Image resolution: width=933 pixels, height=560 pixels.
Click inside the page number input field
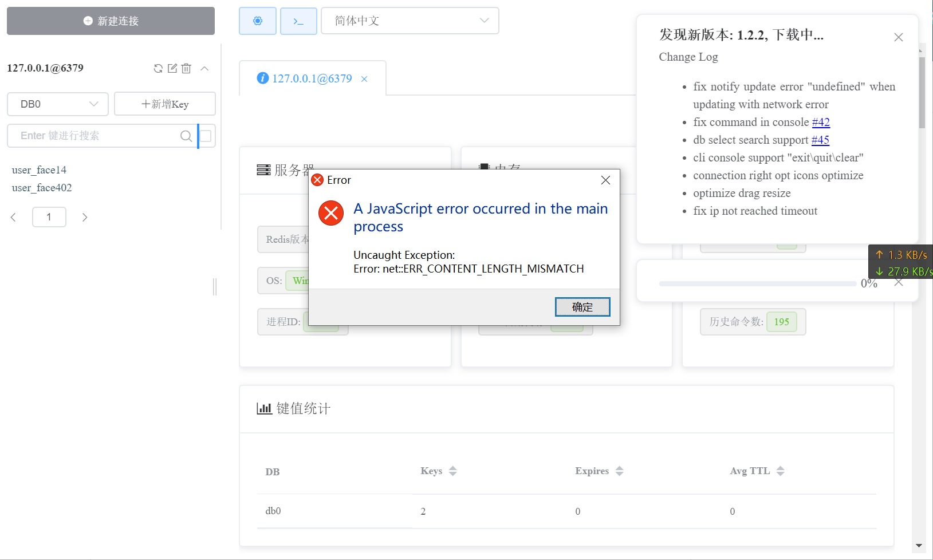(x=49, y=217)
